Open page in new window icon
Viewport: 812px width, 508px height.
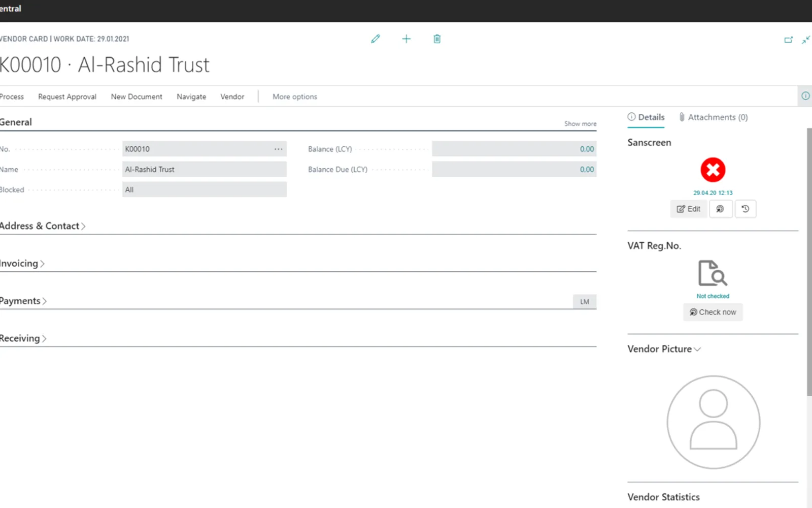click(x=788, y=40)
